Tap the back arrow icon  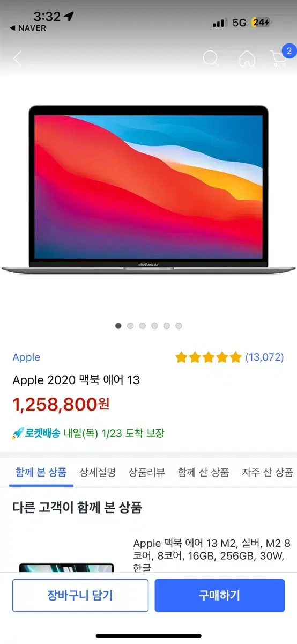tap(18, 58)
